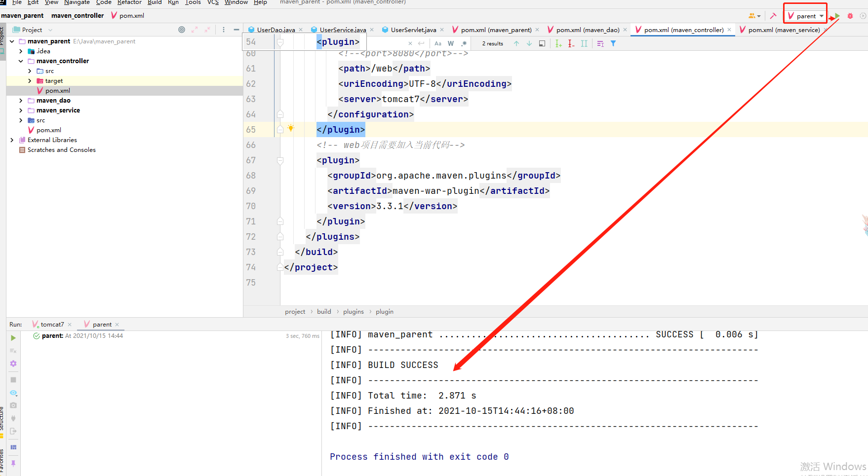This screenshot has height=476, width=868.
Task: Click the exit icon in Run panel sidebar
Action: tap(13, 431)
